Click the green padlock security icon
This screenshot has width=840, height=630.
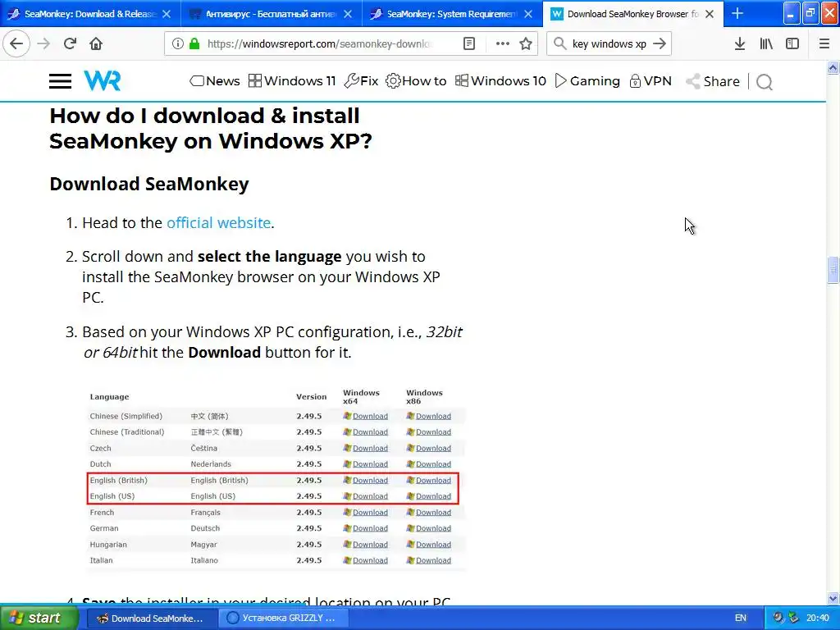194,43
